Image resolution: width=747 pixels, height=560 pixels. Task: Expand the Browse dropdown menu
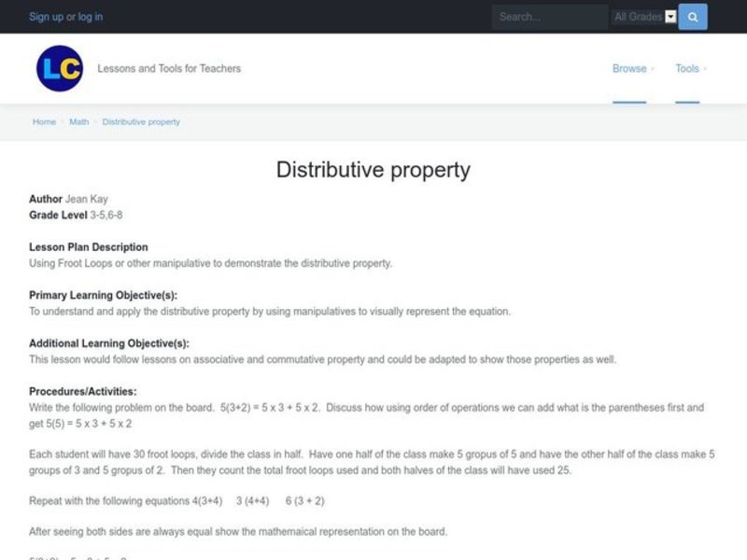[629, 68]
